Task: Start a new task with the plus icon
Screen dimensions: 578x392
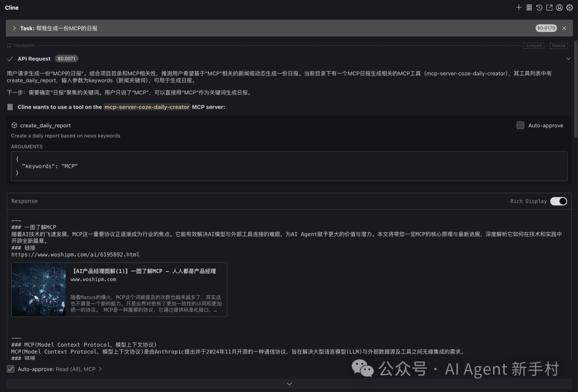Action: pyautogui.click(x=519, y=7)
